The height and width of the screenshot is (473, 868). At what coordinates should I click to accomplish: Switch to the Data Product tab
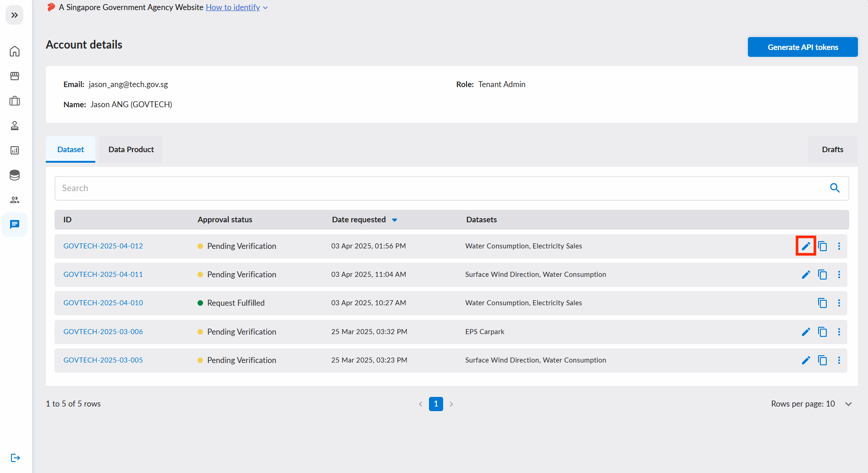pos(131,149)
